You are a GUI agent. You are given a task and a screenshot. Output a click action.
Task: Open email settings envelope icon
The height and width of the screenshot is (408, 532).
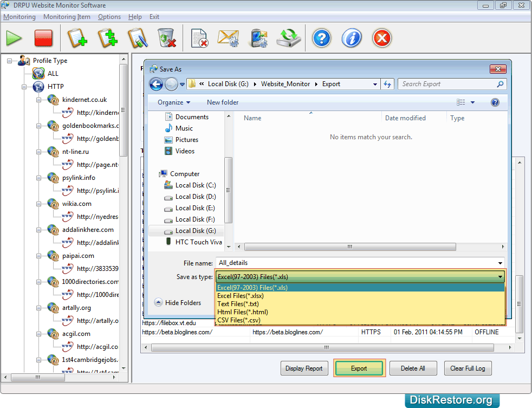click(228, 38)
